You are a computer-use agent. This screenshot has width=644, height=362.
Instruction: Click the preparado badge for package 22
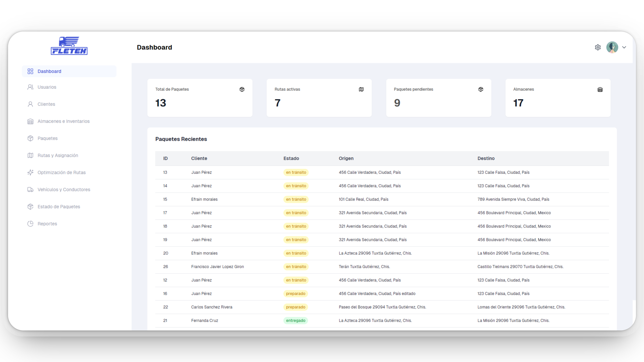click(296, 307)
